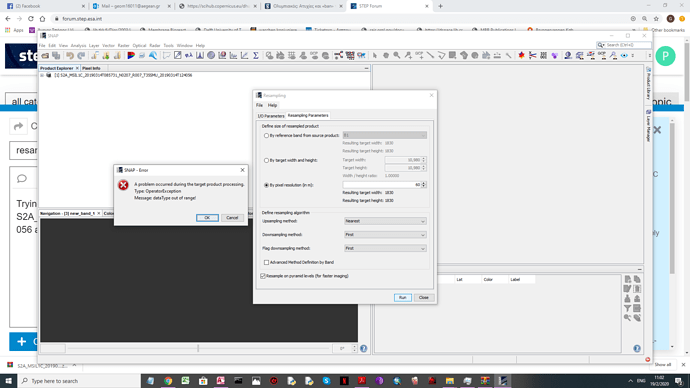Click Target height spinner arrows
Viewport: 690px width, 388px height.
(x=424, y=168)
